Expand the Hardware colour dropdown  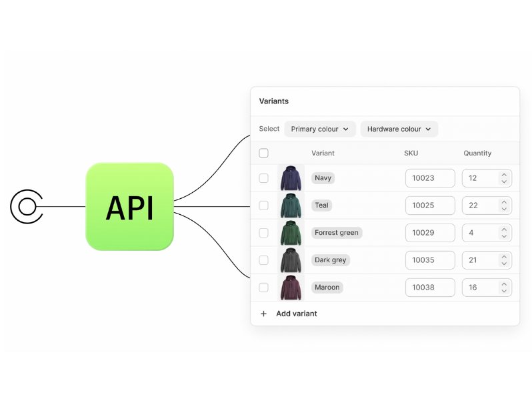tap(399, 129)
